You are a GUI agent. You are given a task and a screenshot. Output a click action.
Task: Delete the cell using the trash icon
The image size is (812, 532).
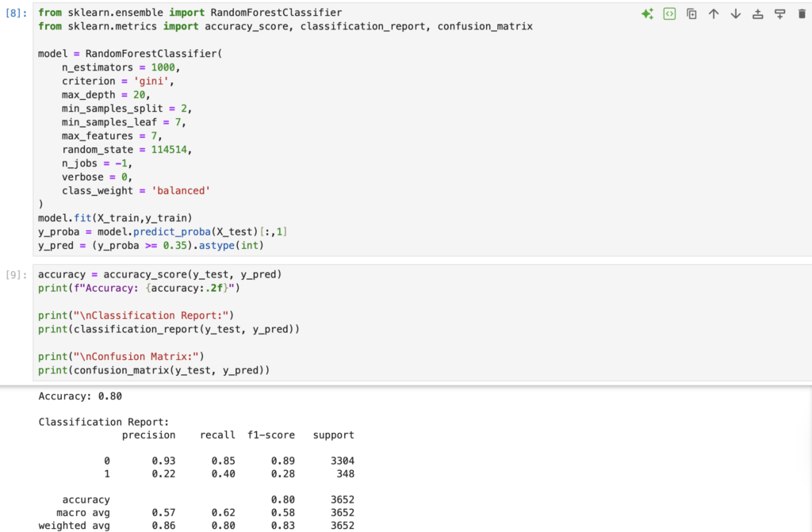click(801, 14)
